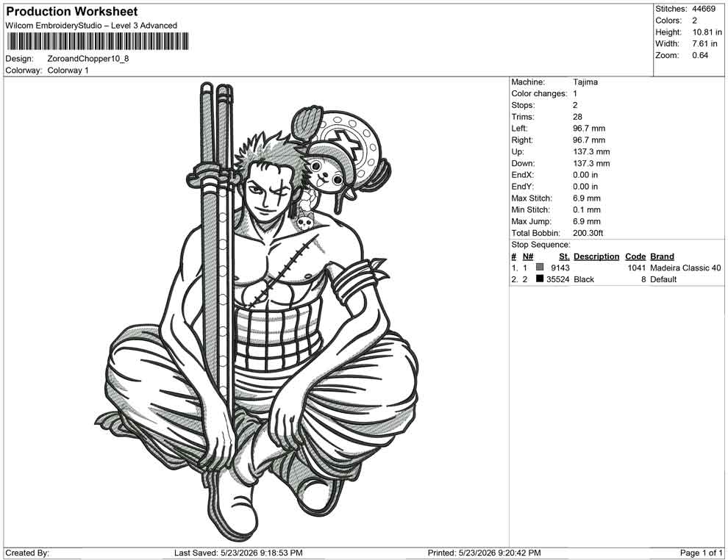Click the 'Stop Sequence:' label

tap(541, 245)
